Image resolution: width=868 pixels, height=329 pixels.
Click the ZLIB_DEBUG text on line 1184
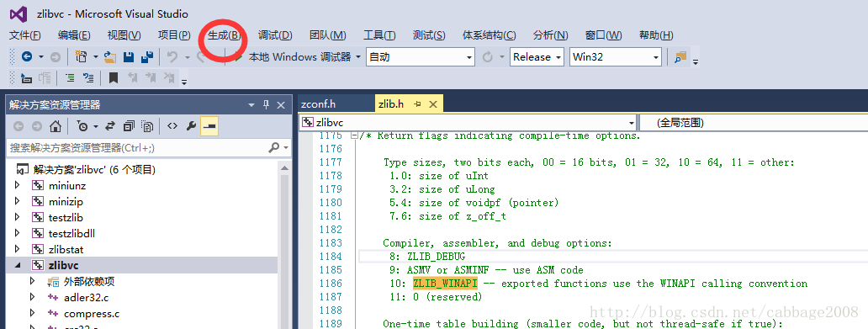point(437,257)
